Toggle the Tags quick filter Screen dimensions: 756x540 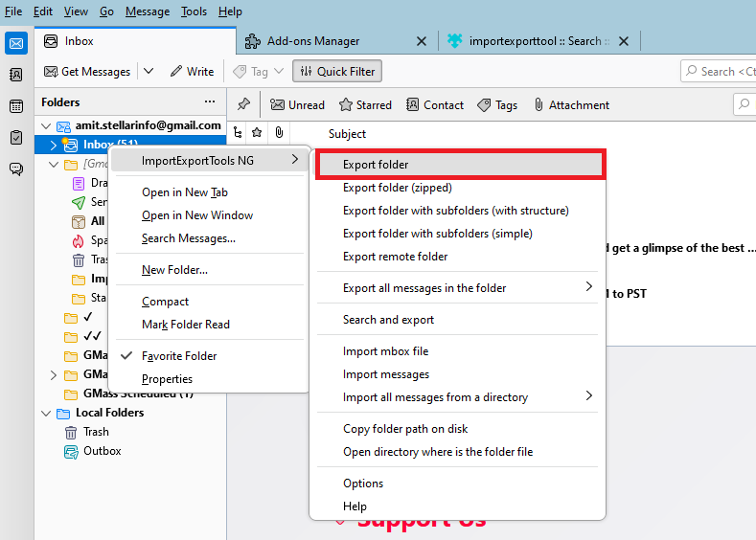(x=497, y=105)
